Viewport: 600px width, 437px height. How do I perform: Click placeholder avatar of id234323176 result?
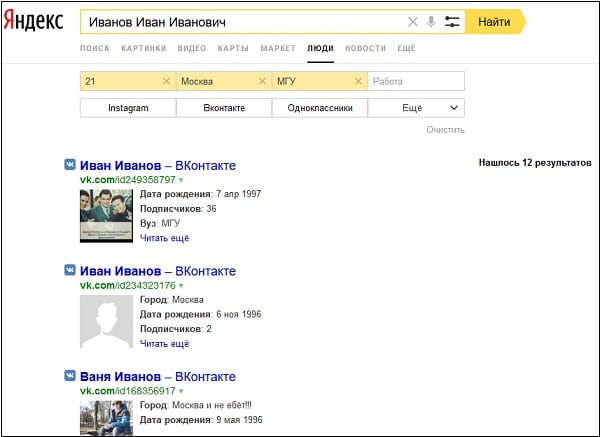(x=106, y=321)
